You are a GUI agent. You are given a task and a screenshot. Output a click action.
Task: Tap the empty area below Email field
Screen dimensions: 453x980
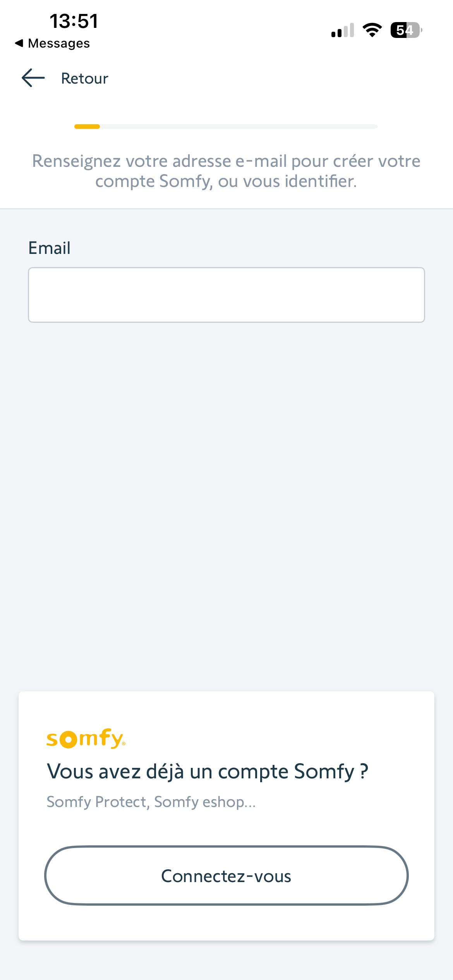(226, 503)
